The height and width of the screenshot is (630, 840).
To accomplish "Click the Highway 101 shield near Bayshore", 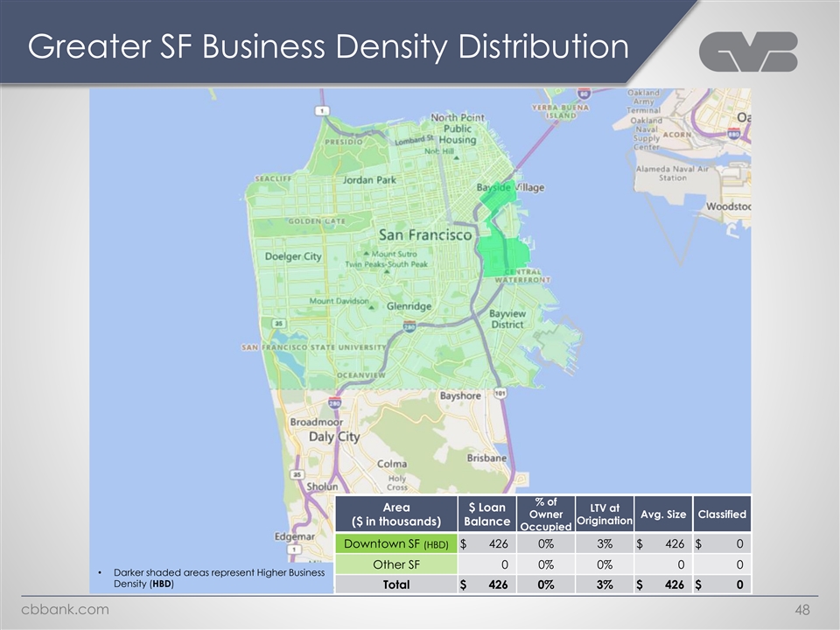I will tap(500, 393).
